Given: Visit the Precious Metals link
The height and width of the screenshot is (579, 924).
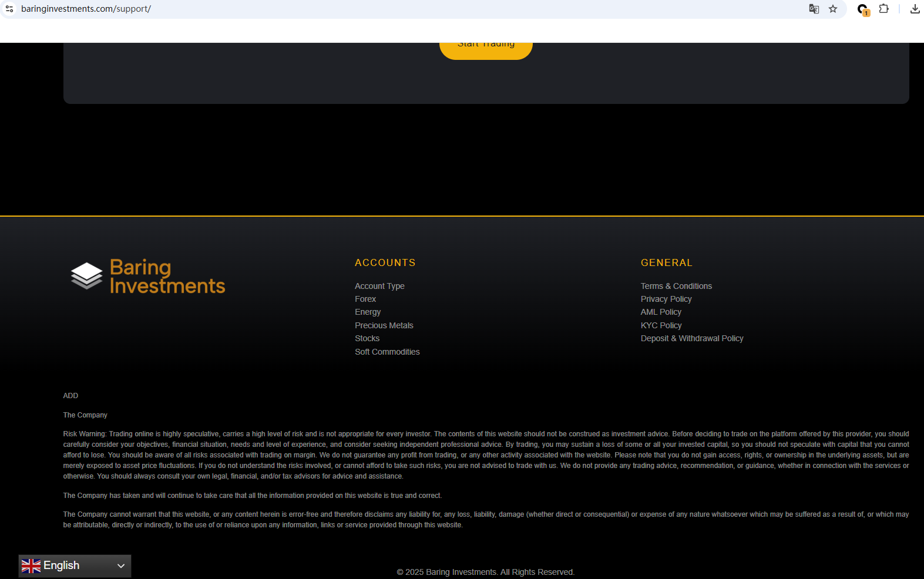Looking at the screenshot, I should tap(384, 325).
